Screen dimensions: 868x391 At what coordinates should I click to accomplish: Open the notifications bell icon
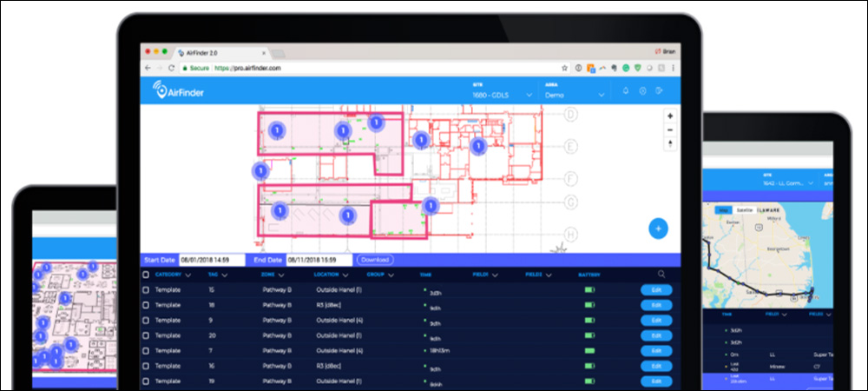click(x=626, y=91)
